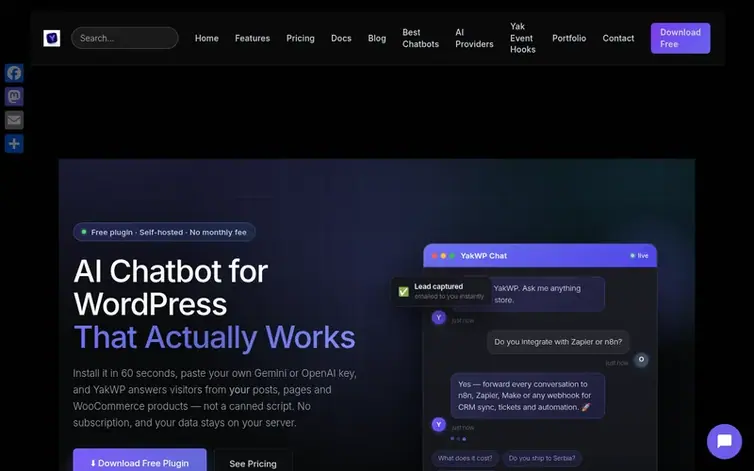Focus the Search input field

coord(125,38)
